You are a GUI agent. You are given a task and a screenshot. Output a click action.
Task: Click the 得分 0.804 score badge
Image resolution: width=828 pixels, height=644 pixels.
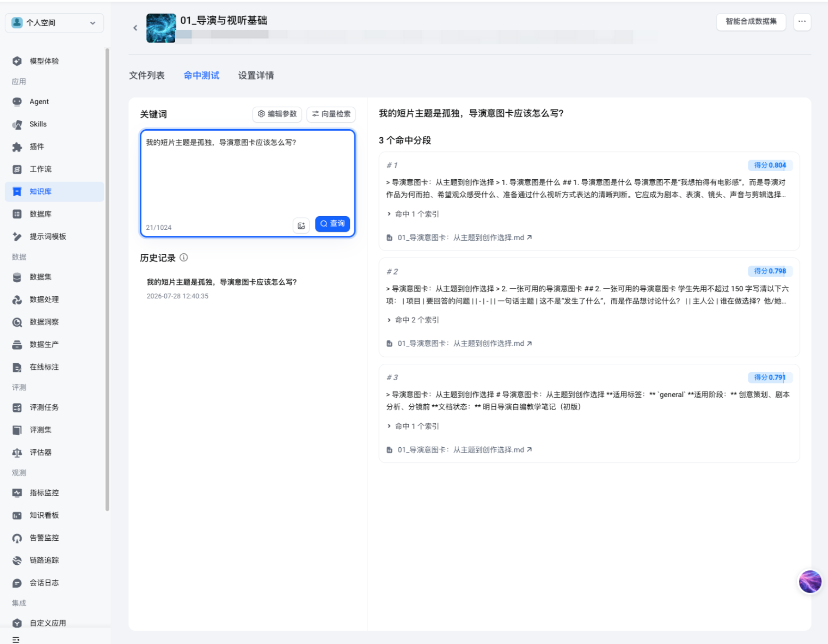(770, 165)
